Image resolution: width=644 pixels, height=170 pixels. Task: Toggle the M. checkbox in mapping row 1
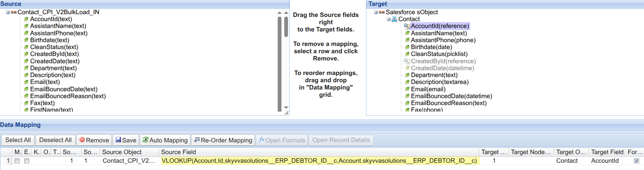(17, 161)
